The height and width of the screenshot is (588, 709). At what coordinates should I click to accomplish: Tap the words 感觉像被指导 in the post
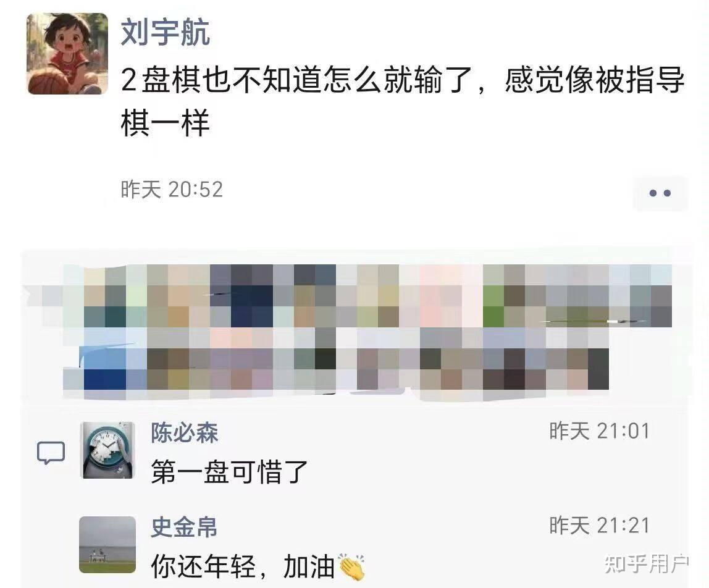click(x=595, y=80)
